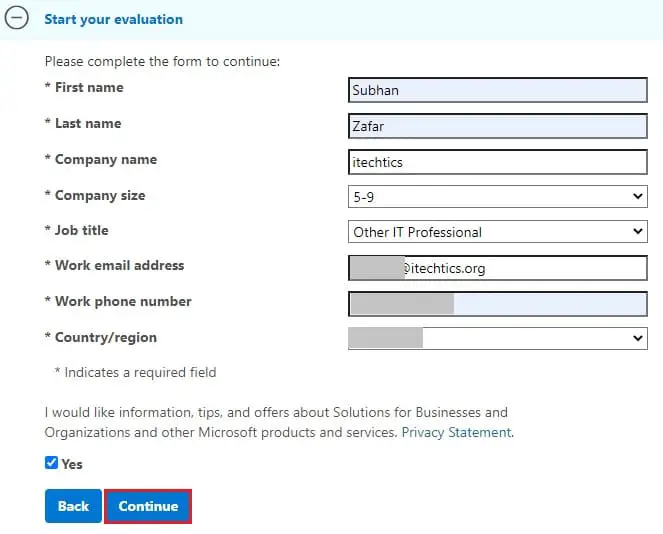Open the Country/region dropdown
The width and height of the screenshot is (663, 534).
[497, 338]
